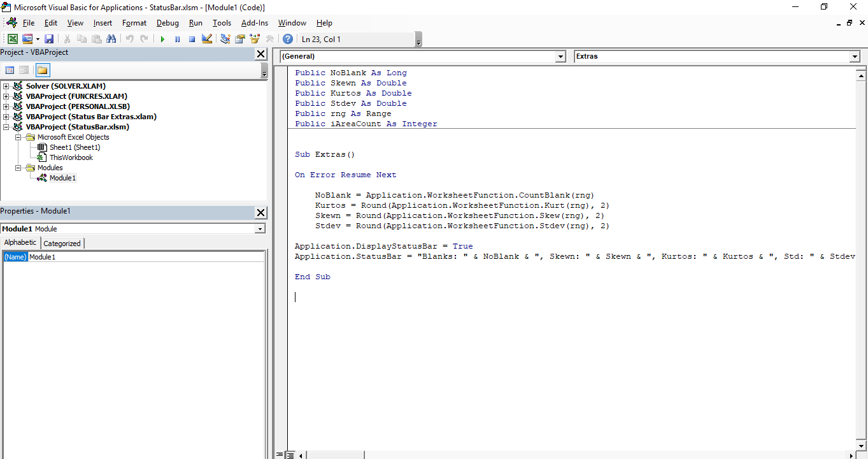Open the (General) object dropdown
This screenshot has height=459, width=868.
[x=560, y=57]
